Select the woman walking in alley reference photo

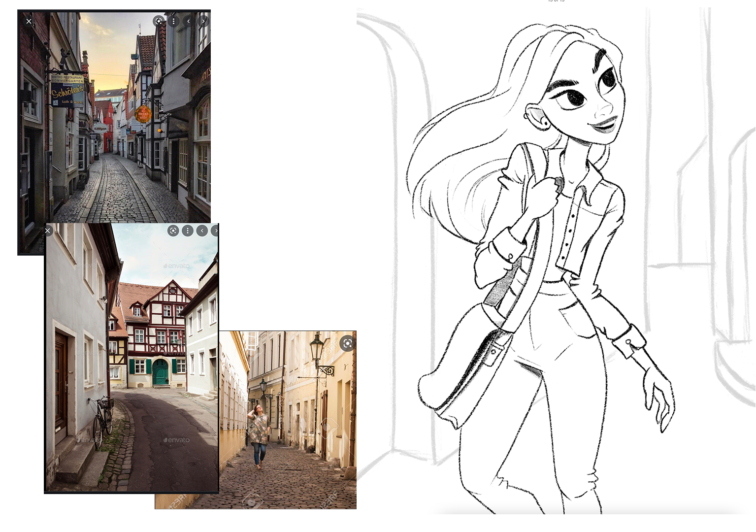pos(288,420)
